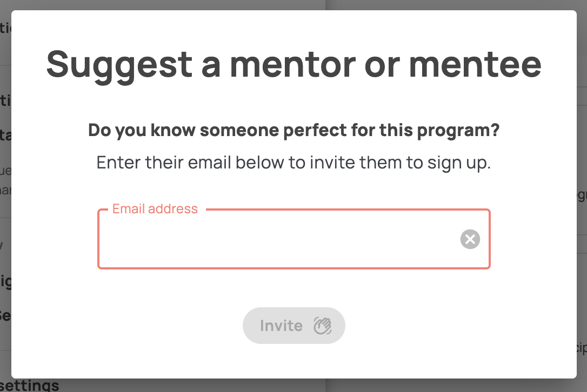Click the partially hidden "settings" text behind the dialog
587x392 pixels.
tap(30, 386)
